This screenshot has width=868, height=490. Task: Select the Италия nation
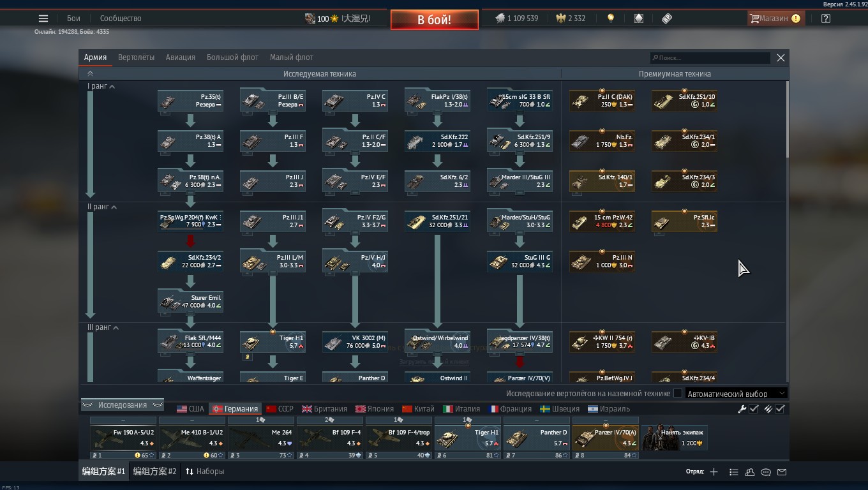pos(461,409)
